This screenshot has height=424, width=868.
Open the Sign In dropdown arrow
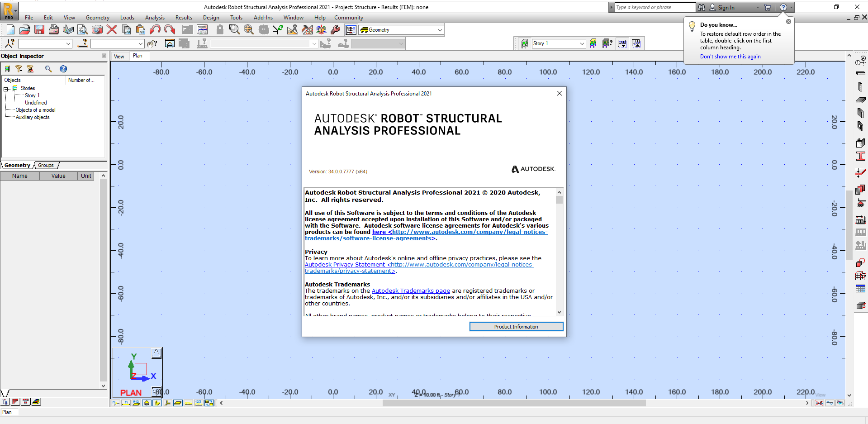(x=758, y=7)
